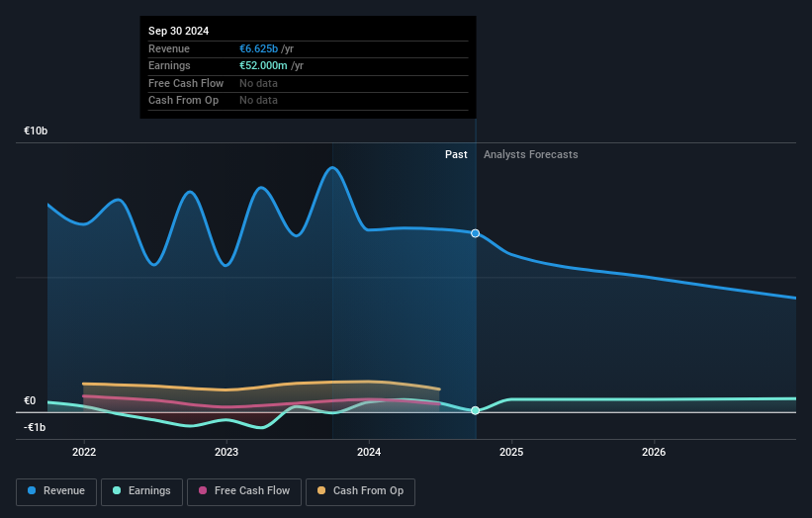Click the €52.000m earnings value in tooltip

click(x=263, y=65)
